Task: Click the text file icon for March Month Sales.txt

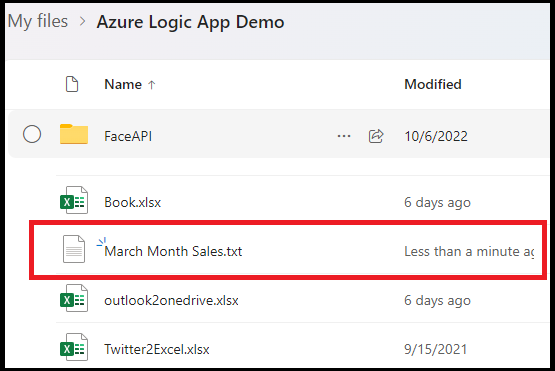Action: (74, 249)
